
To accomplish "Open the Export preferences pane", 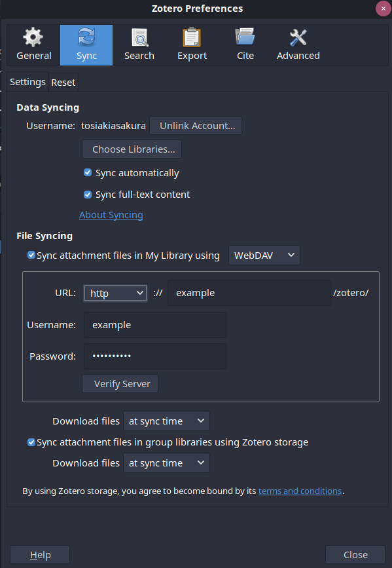I will [192, 45].
